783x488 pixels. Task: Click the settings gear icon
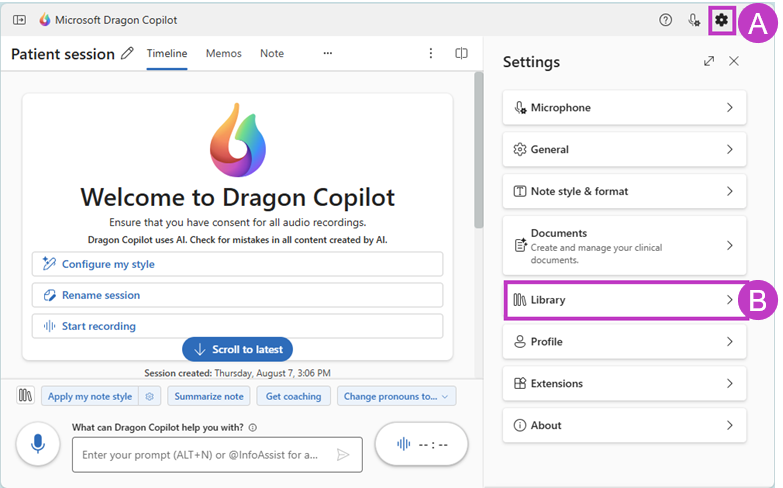[721, 20]
